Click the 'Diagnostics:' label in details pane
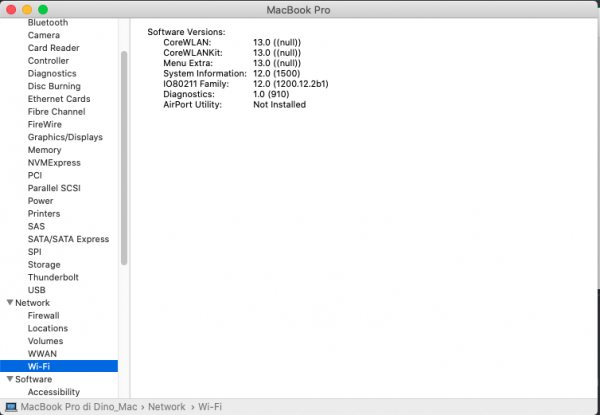The height and width of the screenshot is (415, 600). click(189, 94)
